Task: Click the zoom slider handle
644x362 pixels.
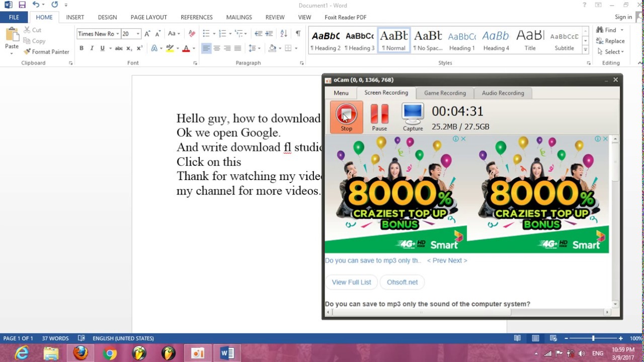Action: (593, 338)
